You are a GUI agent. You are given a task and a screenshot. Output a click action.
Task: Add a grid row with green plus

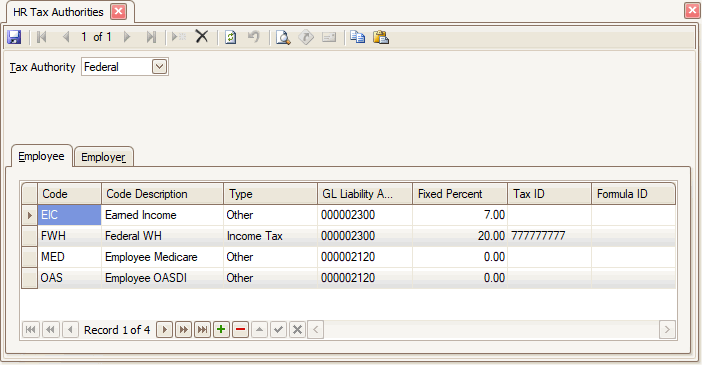coord(221,330)
